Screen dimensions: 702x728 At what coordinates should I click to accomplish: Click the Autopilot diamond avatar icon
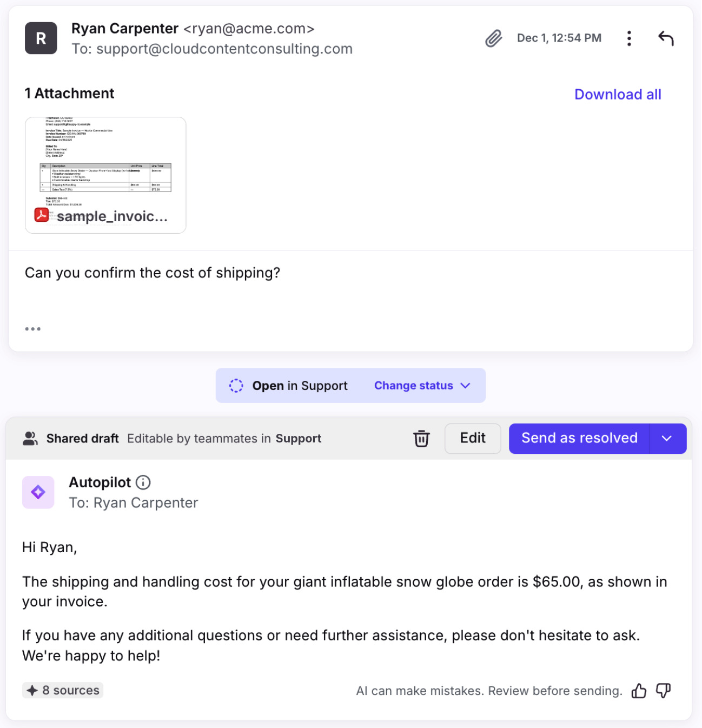coord(38,492)
